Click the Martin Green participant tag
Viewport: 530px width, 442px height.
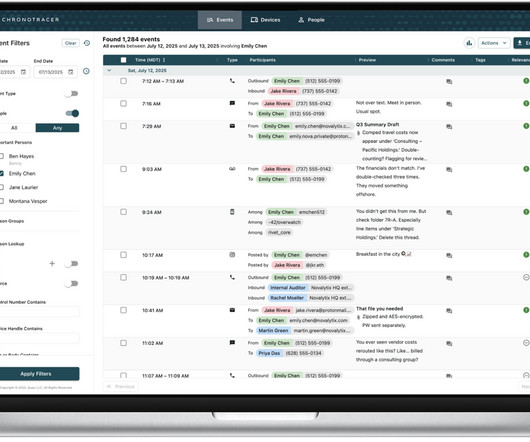tap(273, 330)
